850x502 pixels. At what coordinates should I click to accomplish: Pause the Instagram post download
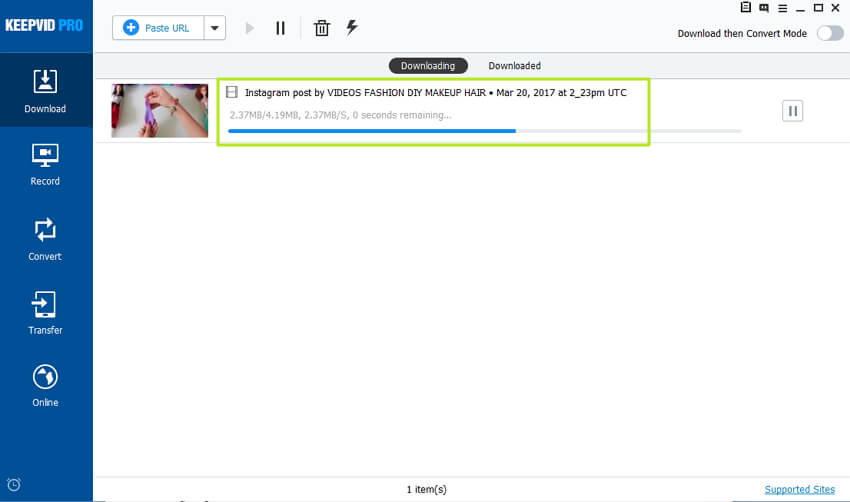tap(792, 111)
